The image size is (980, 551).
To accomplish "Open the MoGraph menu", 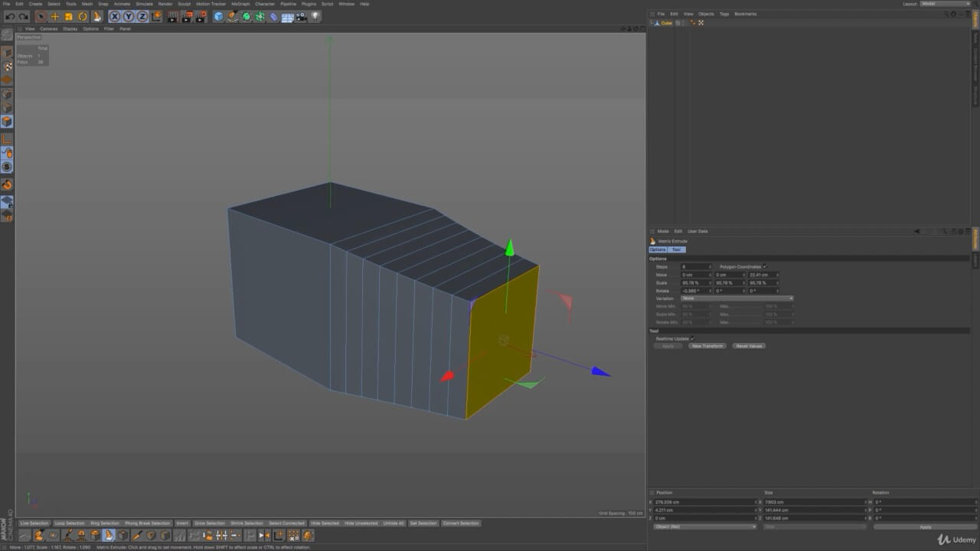I will [240, 4].
